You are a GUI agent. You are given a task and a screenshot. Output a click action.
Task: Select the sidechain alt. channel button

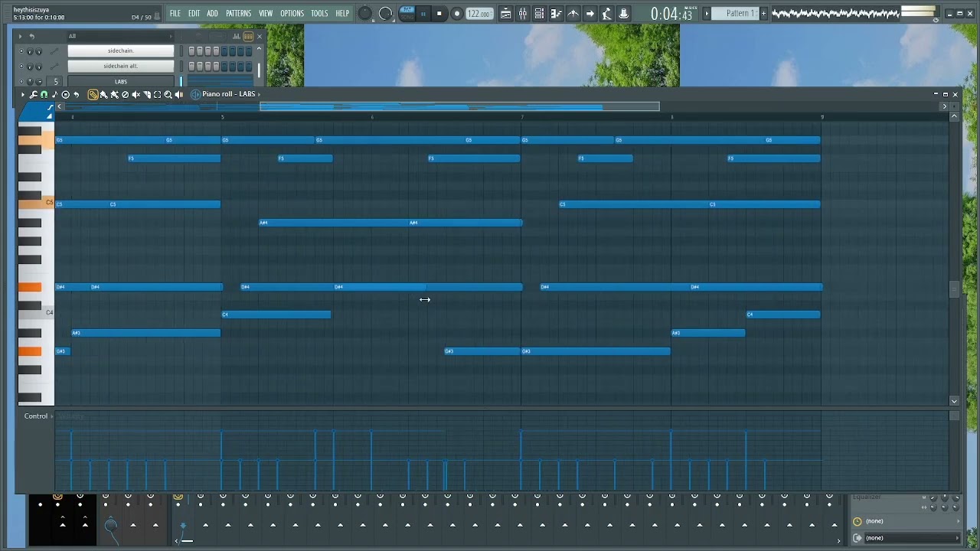tap(121, 67)
